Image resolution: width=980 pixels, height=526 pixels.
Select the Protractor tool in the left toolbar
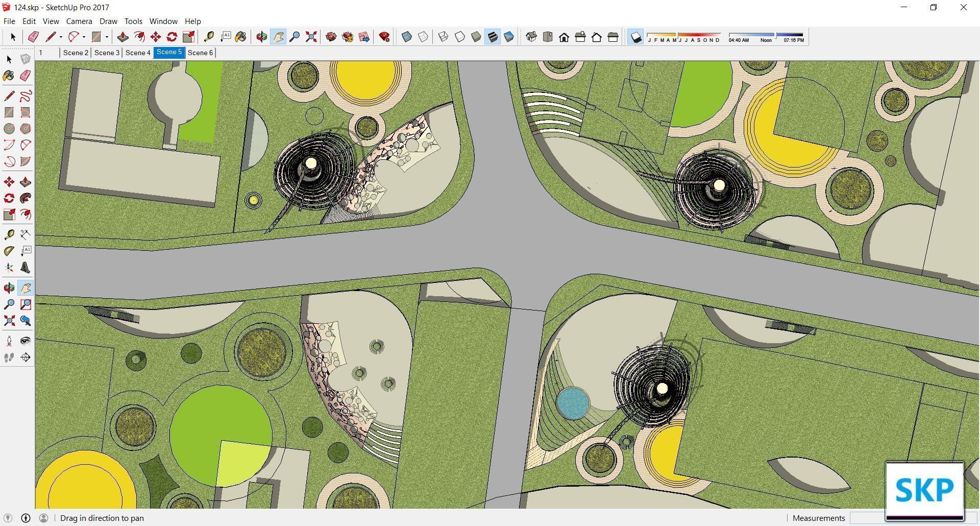pos(9,251)
